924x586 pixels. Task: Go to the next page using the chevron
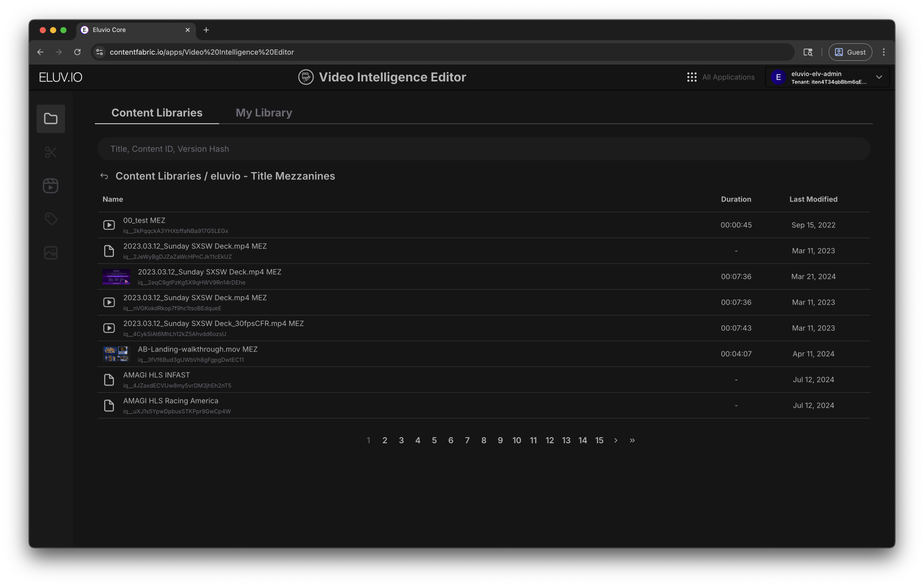[x=616, y=441]
